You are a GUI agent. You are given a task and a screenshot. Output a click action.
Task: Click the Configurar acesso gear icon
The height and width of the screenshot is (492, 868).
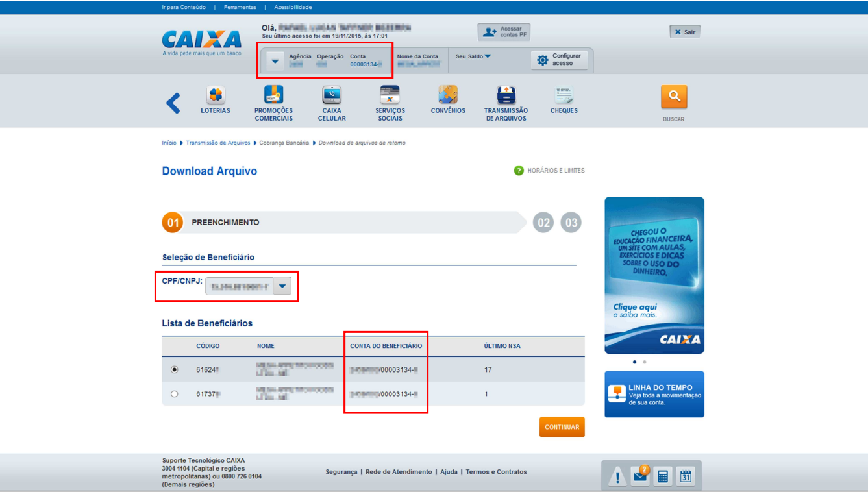click(543, 60)
